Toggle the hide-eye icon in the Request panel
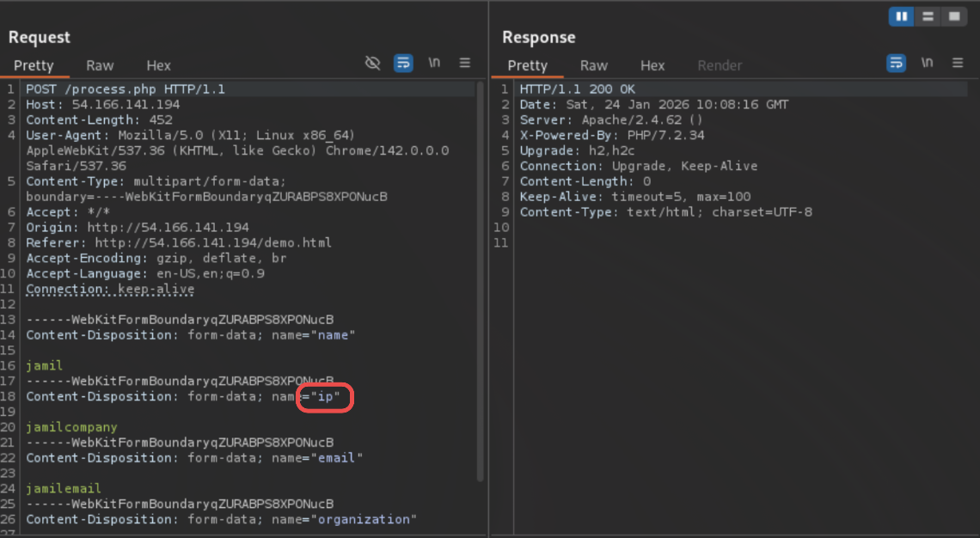This screenshot has height=538, width=980. (x=372, y=63)
